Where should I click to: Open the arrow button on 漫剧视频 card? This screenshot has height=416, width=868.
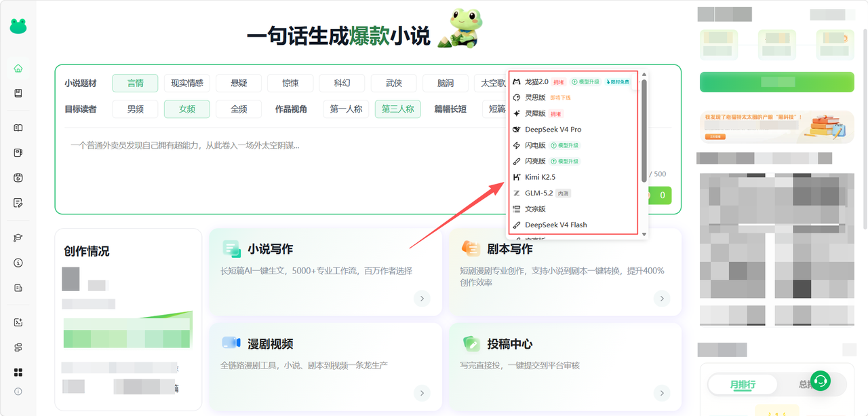(422, 393)
